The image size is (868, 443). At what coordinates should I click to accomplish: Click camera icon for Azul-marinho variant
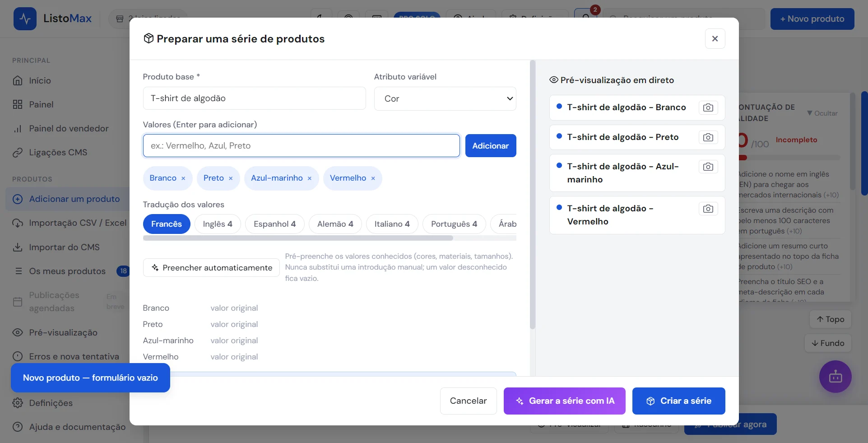(x=708, y=167)
